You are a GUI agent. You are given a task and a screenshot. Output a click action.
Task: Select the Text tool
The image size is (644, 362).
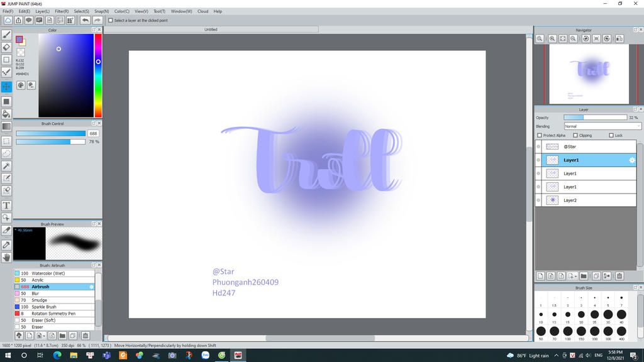click(x=6, y=206)
